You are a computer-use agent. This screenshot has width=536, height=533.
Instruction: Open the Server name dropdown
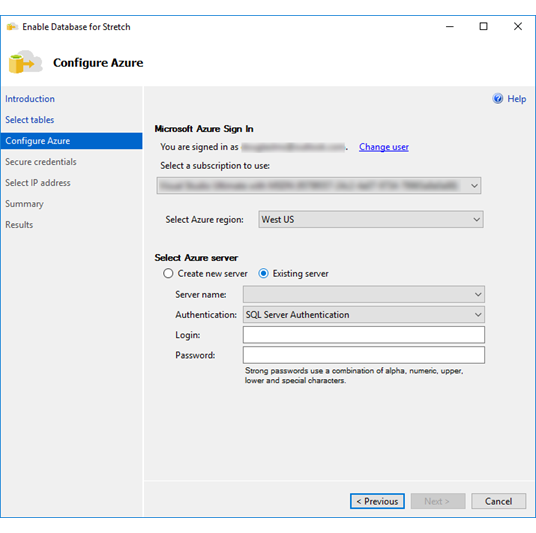pyautogui.click(x=364, y=294)
